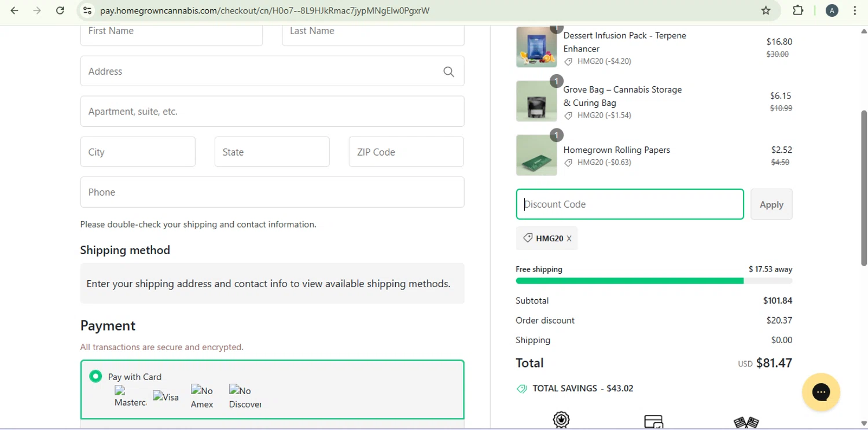
Task: Click the Shipping value $0.00
Action: click(x=782, y=340)
